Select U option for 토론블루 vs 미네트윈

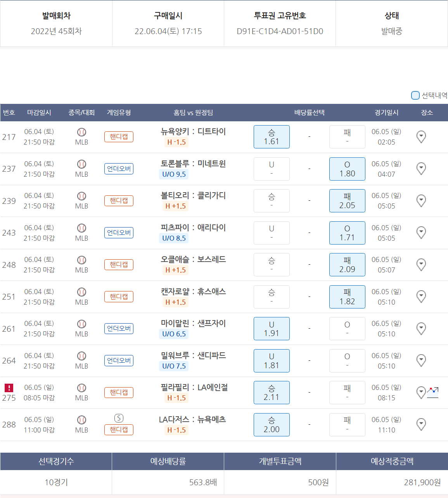pos(272,169)
